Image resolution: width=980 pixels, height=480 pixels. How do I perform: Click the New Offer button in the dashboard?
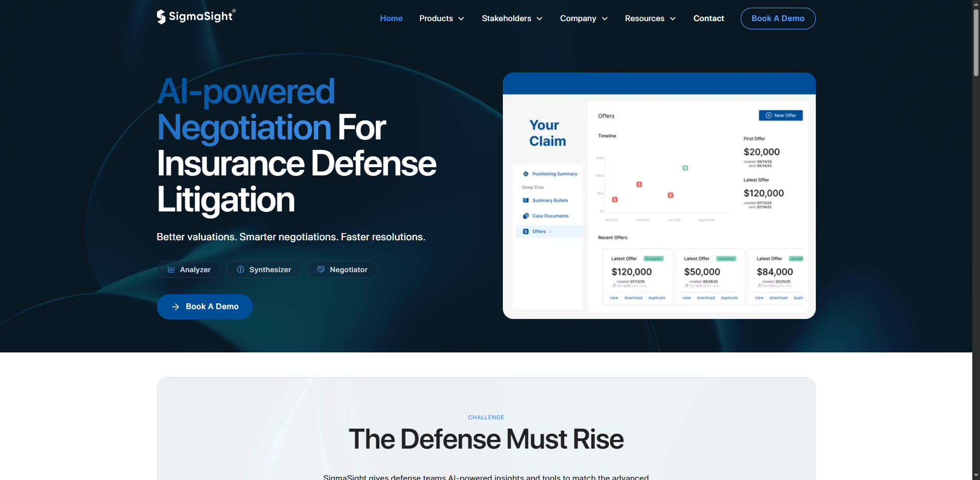click(781, 115)
